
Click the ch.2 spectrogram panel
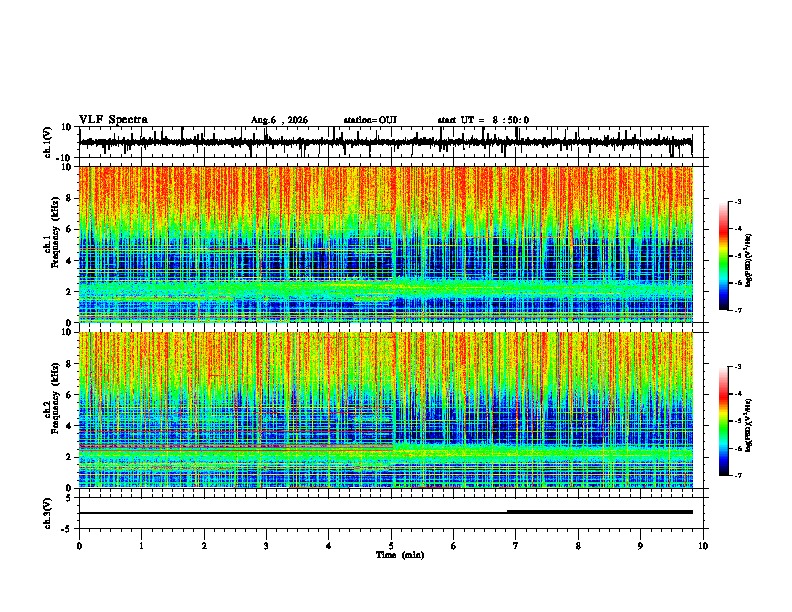pyautogui.click(x=391, y=410)
